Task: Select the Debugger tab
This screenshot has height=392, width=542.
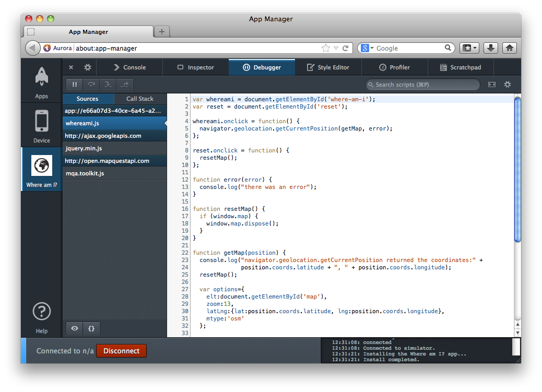Action: [x=262, y=67]
